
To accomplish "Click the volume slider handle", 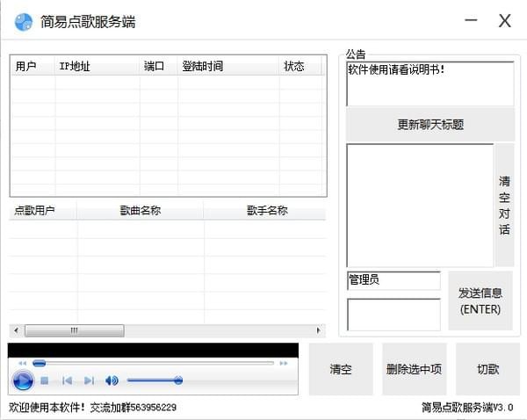I will tap(178, 380).
